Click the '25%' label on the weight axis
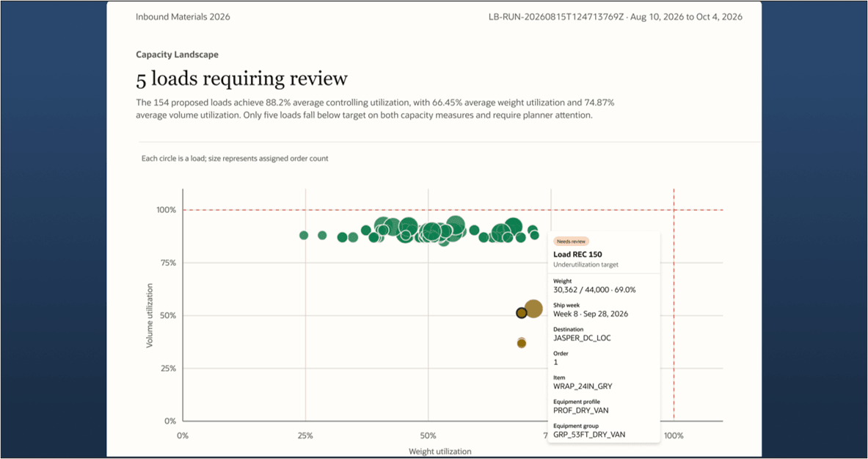 tap(305, 435)
